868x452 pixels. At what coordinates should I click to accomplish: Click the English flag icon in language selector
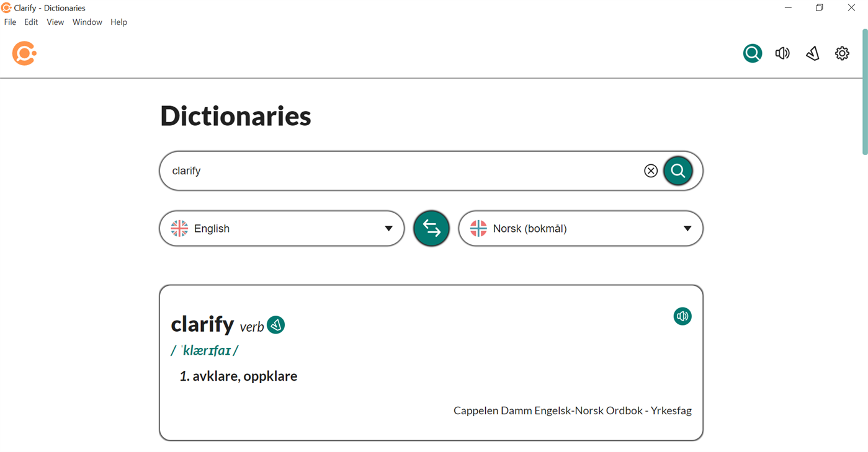pyautogui.click(x=179, y=228)
